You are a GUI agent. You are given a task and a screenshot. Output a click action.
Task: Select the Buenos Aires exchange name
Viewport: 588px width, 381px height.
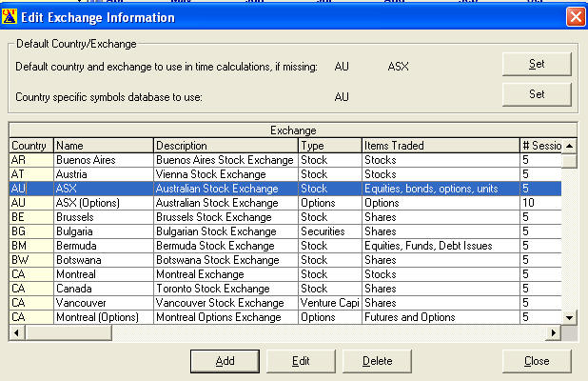pos(104,160)
